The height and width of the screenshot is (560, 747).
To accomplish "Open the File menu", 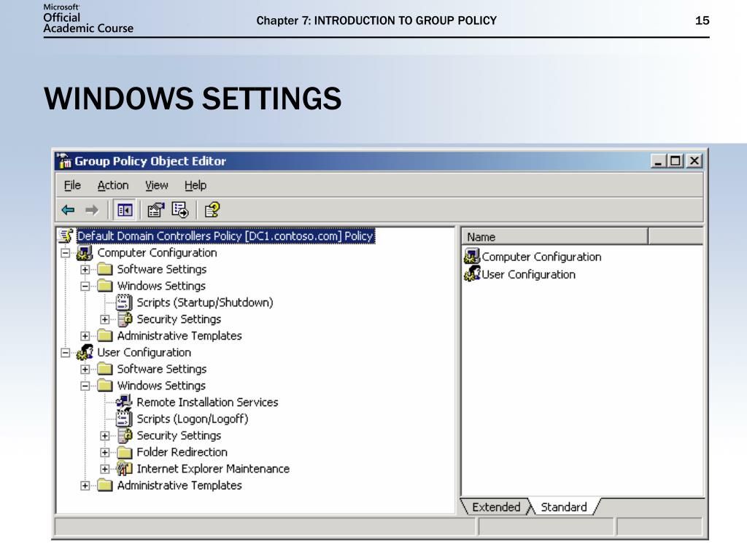I will (72, 185).
